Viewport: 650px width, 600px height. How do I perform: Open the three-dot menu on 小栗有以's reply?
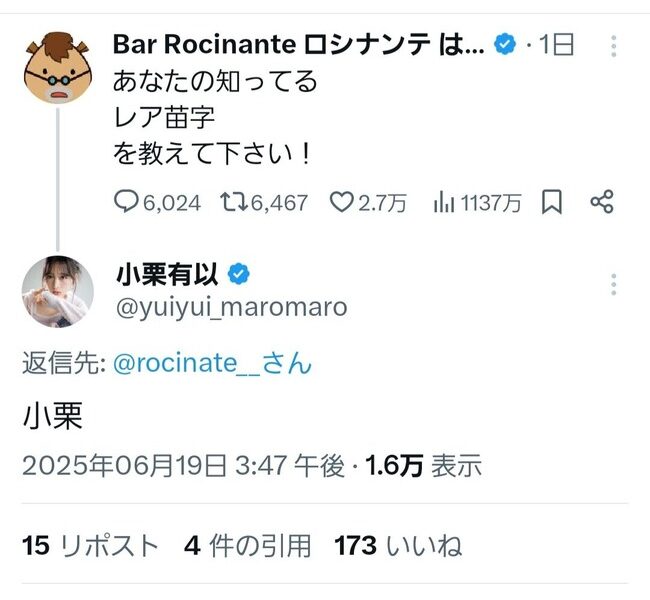[x=614, y=284]
